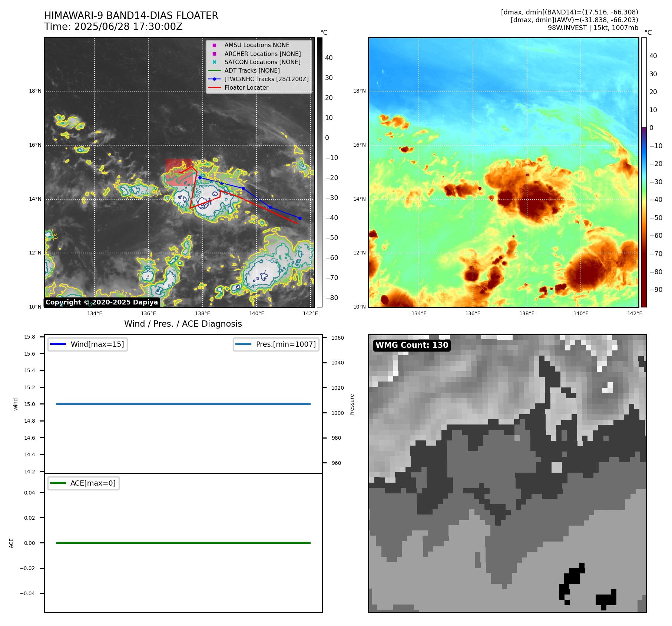
Task: Click the 15.8 tick on the wind axis
Action: (30, 337)
